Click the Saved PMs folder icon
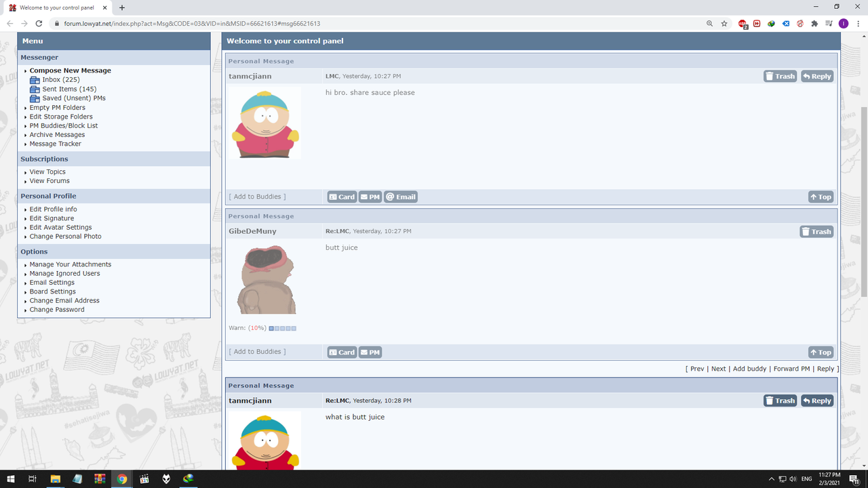The width and height of the screenshot is (868, 488). 35,98
